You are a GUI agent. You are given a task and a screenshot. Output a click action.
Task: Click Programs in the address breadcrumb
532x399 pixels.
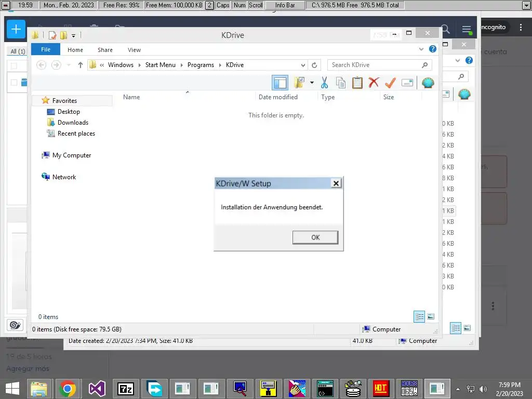[x=201, y=65]
